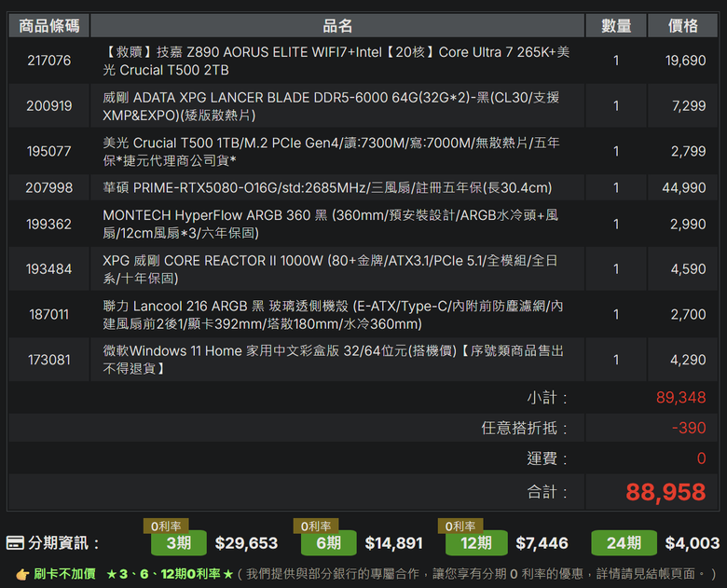Click the price 4,290
The width and height of the screenshot is (727, 588).
point(688,361)
